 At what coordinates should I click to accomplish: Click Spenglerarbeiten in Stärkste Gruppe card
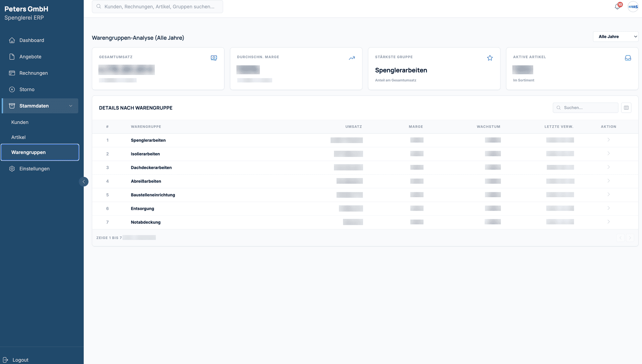(401, 70)
